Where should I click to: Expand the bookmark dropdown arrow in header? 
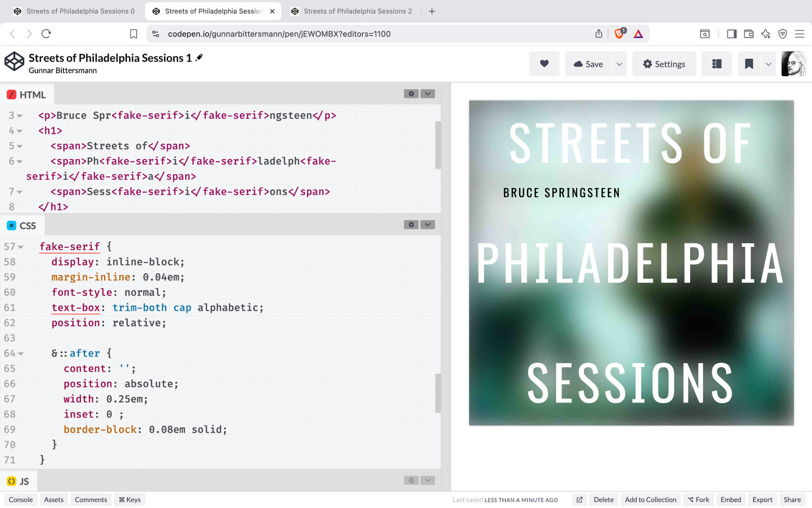[768, 64]
